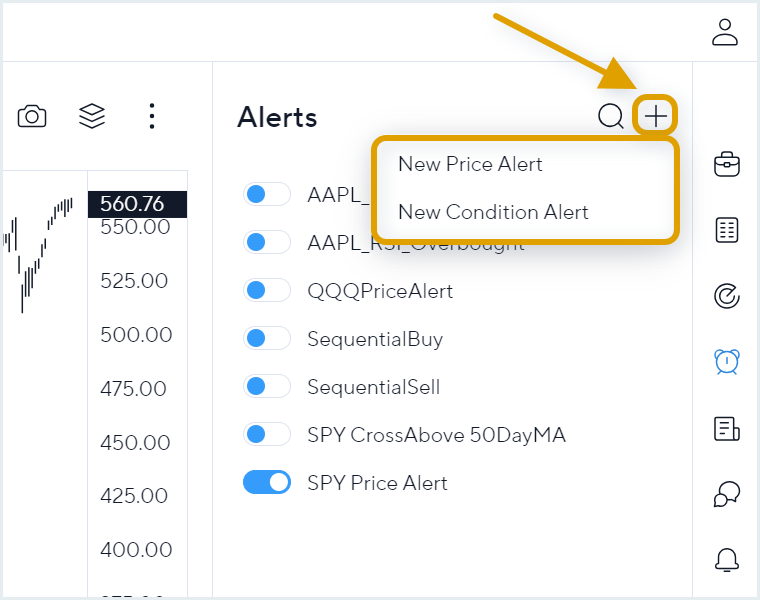Open the portfolio briefcase sidebar icon

click(x=727, y=164)
